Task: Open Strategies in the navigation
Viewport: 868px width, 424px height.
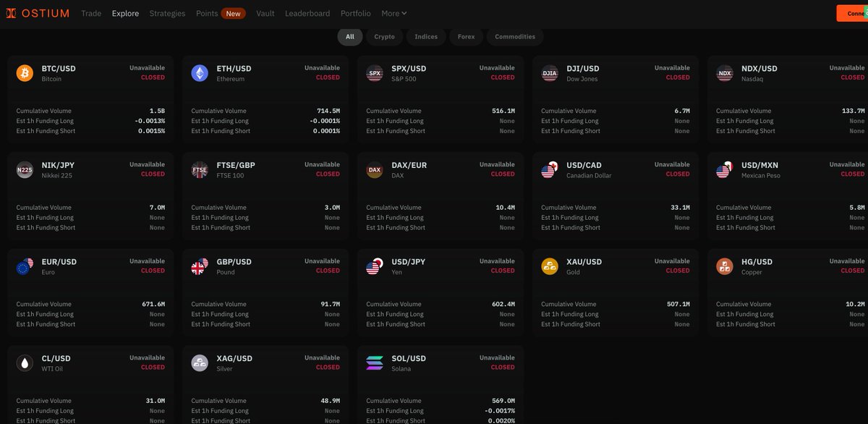Action: click(167, 13)
